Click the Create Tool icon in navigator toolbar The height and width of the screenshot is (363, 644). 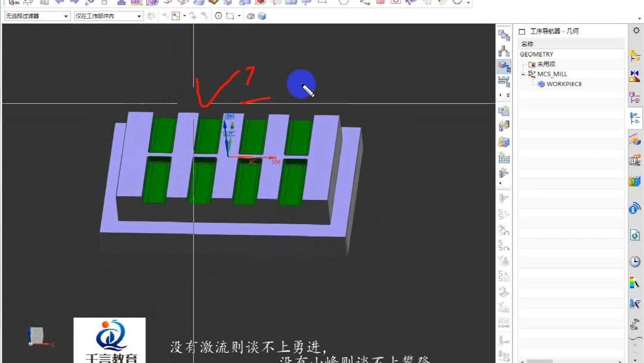tap(504, 125)
